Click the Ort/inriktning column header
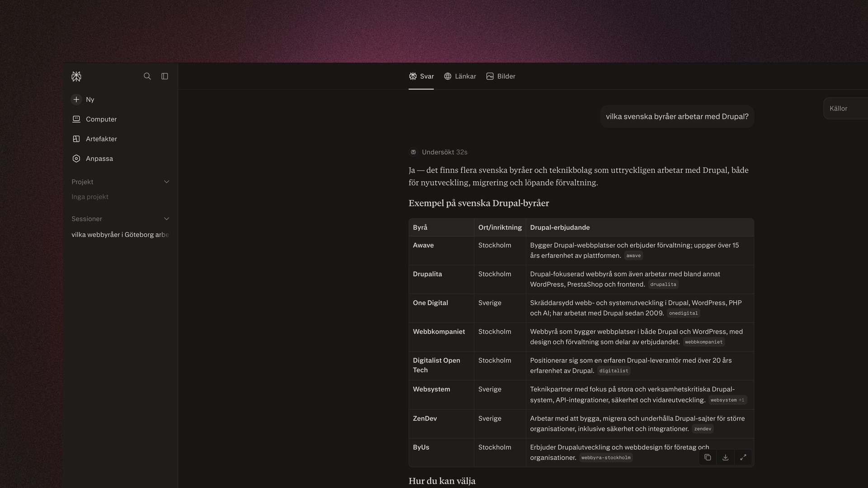 [500, 228]
